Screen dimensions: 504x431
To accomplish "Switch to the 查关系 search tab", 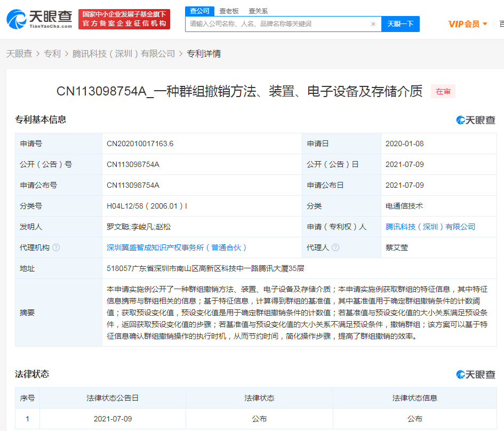I will point(258,11).
